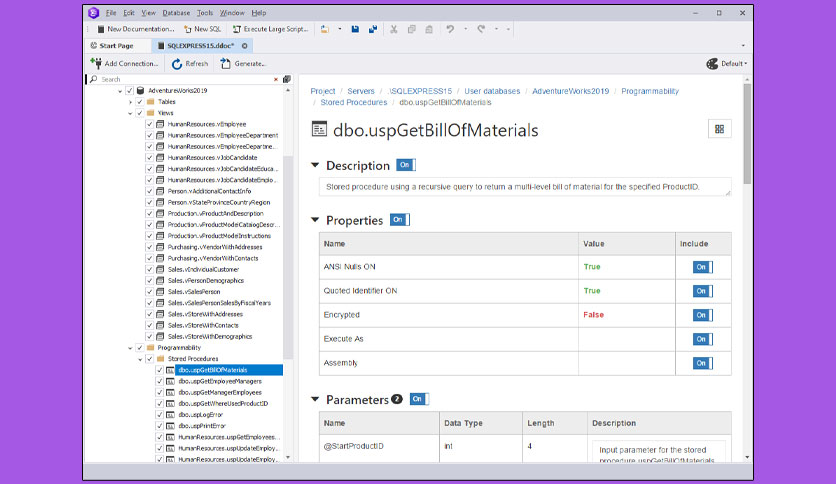Image resolution: width=836 pixels, height=484 pixels.
Task: Collapse the Programmability tree node
Action: [x=130, y=348]
